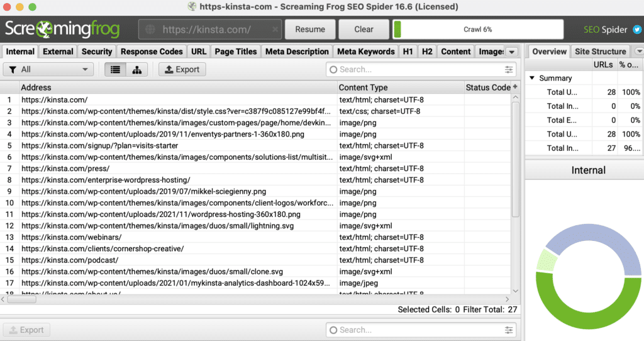Collapse the Summary tree section

(x=532, y=78)
